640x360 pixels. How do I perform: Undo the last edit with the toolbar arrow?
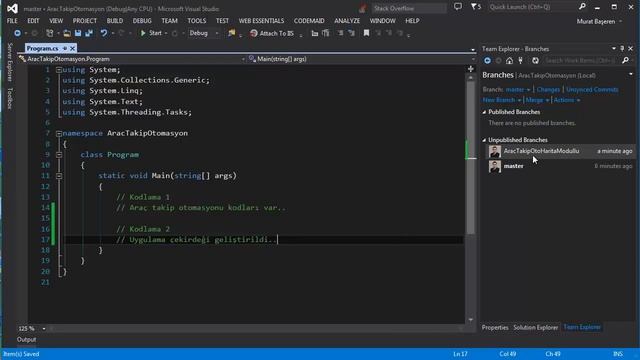tap(104, 33)
